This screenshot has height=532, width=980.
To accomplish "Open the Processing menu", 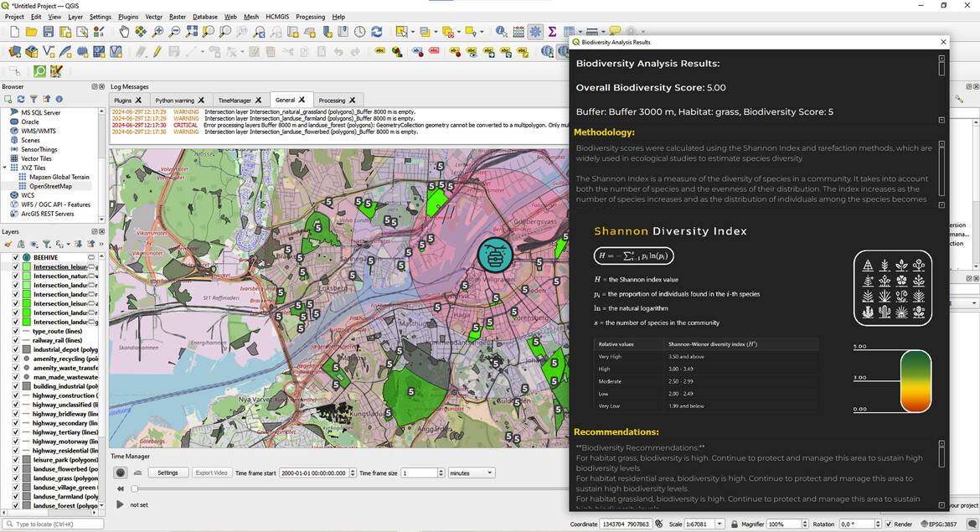I will point(310,17).
